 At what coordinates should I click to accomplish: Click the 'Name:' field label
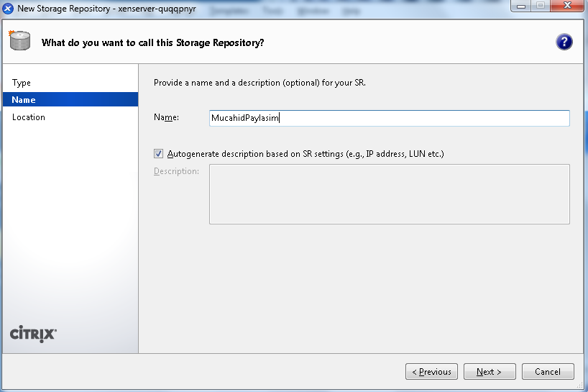tap(166, 117)
